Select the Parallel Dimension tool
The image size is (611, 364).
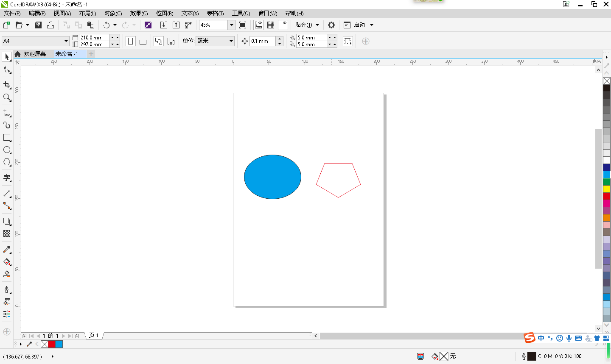7,193
